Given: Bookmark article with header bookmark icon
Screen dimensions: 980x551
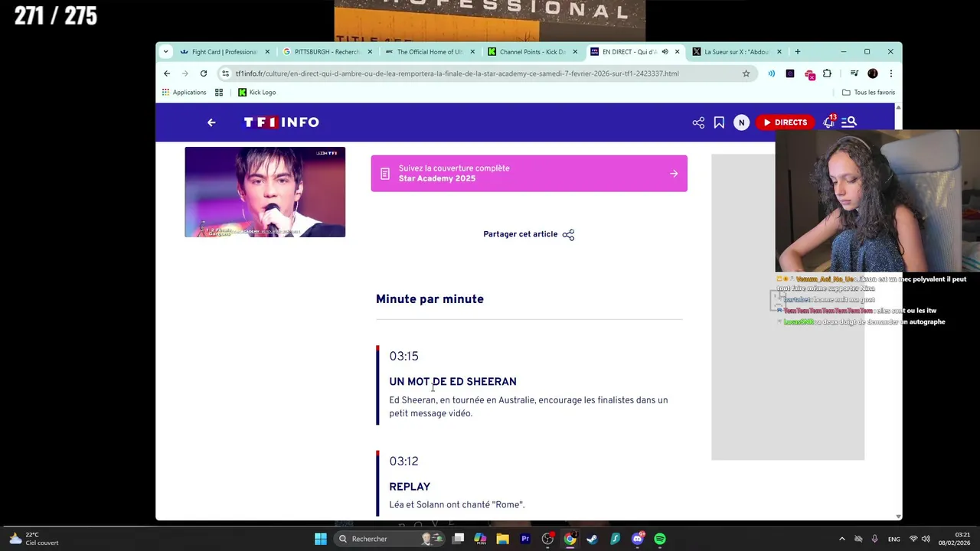Looking at the screenshot, I should (x=719, y=122).
